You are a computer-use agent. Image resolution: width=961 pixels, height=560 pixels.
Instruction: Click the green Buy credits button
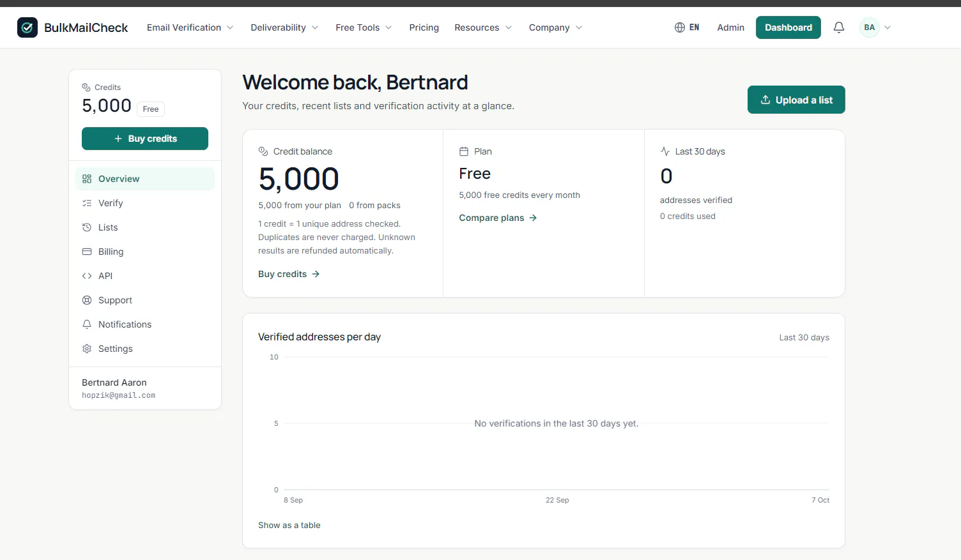145,139
